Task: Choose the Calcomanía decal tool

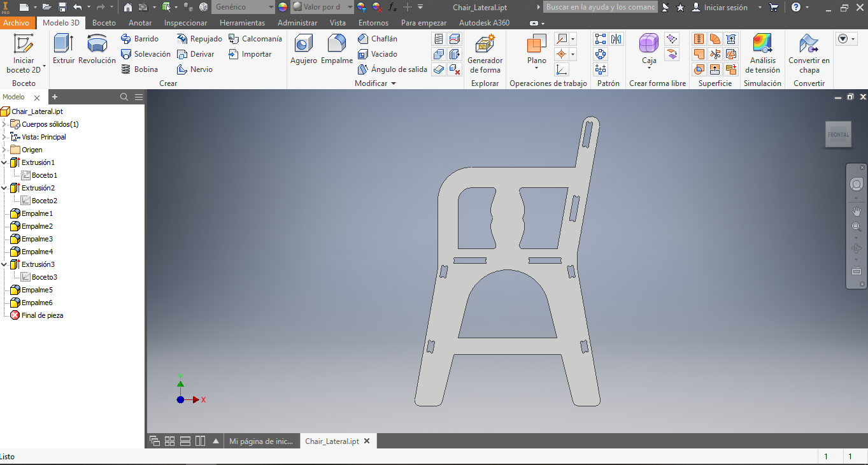Action: 255,39
